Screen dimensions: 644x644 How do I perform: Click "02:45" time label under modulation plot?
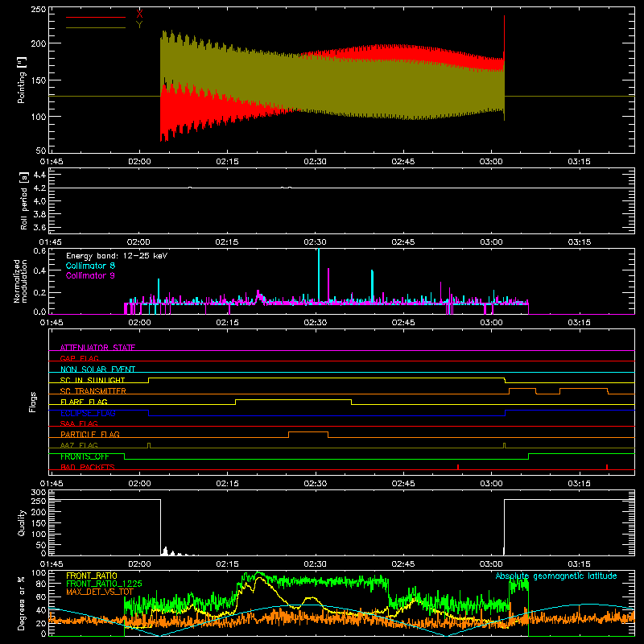coord(403,323)
